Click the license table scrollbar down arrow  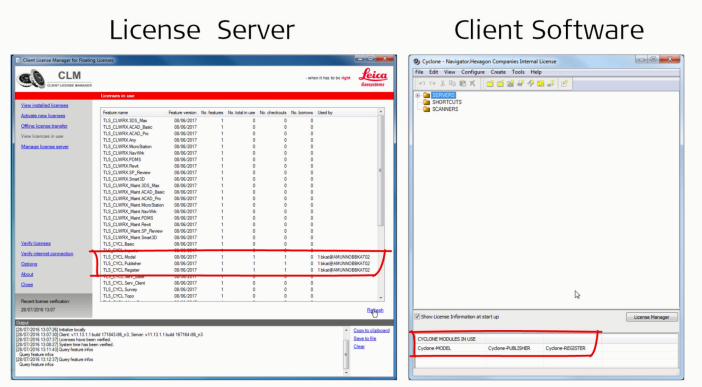pyautogui.click(x=381, y=298)
